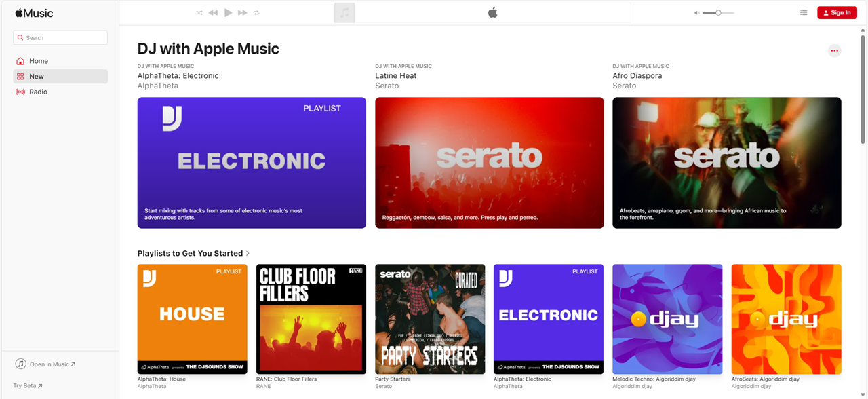868x399 pixels.
Task: Click the Apple logo in player display
Action: pyautogui.click(x=492, y=13)
